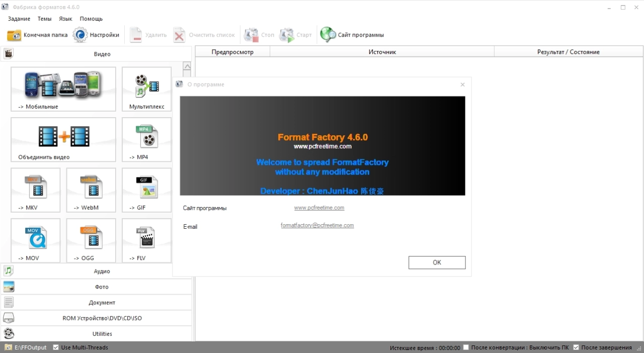Expand ROM Устройство\DVD\CD\ISO panel

pos(96,318)
